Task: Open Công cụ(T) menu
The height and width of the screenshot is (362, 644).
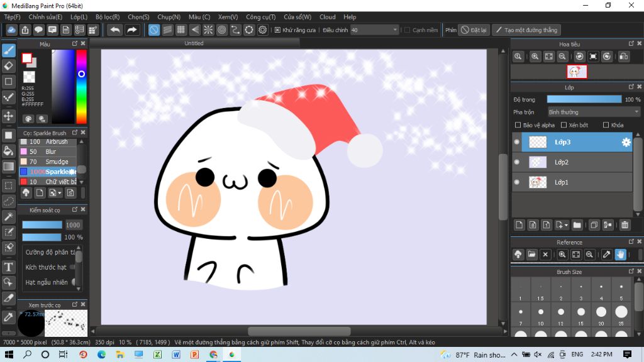Action: click(261, 17)
